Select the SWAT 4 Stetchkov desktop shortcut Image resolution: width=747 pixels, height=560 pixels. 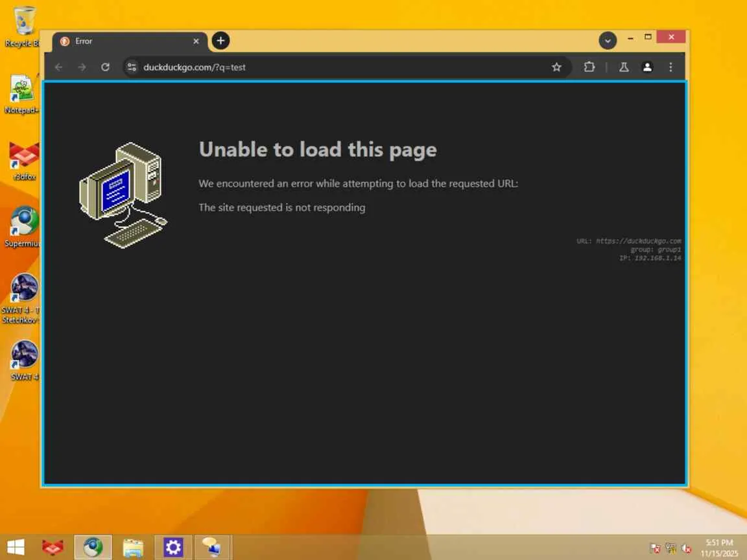[21, 299]
